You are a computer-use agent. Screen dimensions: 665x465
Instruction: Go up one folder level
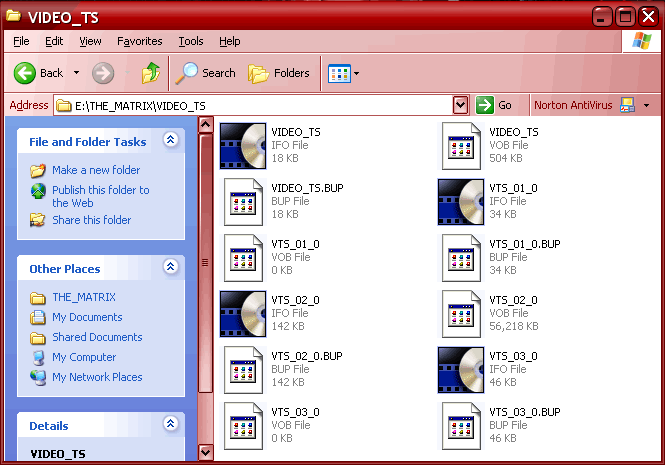[x=151, y=73]
